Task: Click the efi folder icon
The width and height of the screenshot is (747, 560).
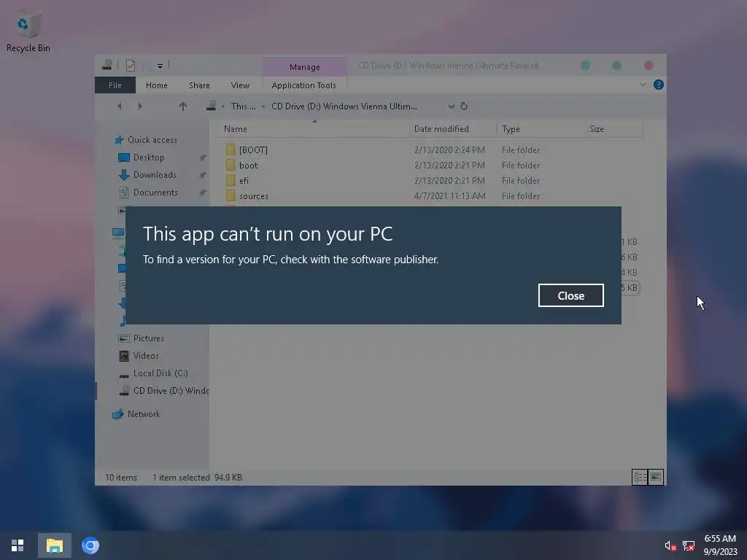Action: point(231,180)
